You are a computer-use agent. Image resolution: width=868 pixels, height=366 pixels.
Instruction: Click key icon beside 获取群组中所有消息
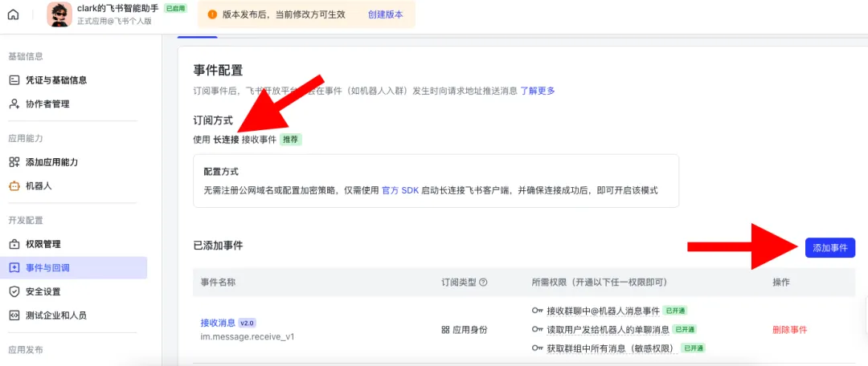coord(537,348)
